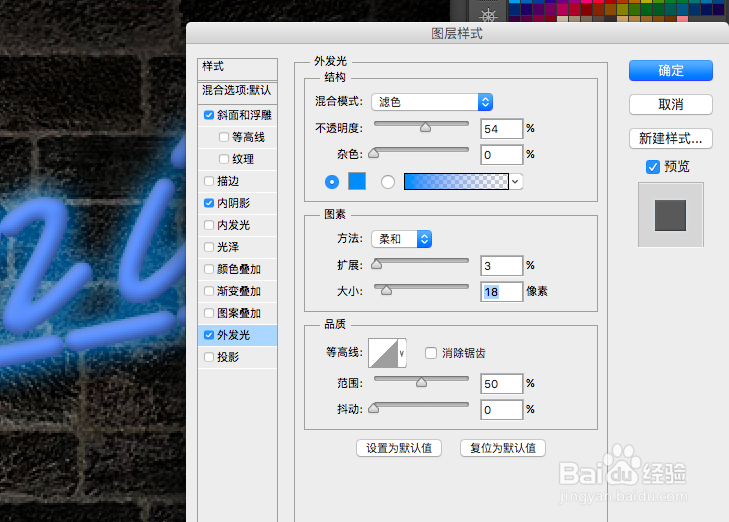729x522 pixels.
Task: Open the 外发光 settings row
Action: pos(237,335)
